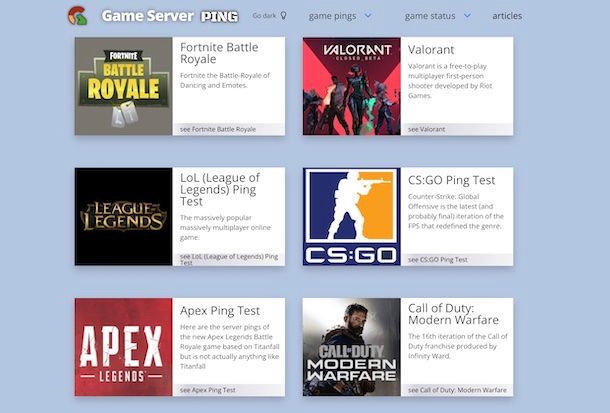The width and height of the screenshot is (610, 413).
Task: Go to the articles page
Action: point(507,16)
